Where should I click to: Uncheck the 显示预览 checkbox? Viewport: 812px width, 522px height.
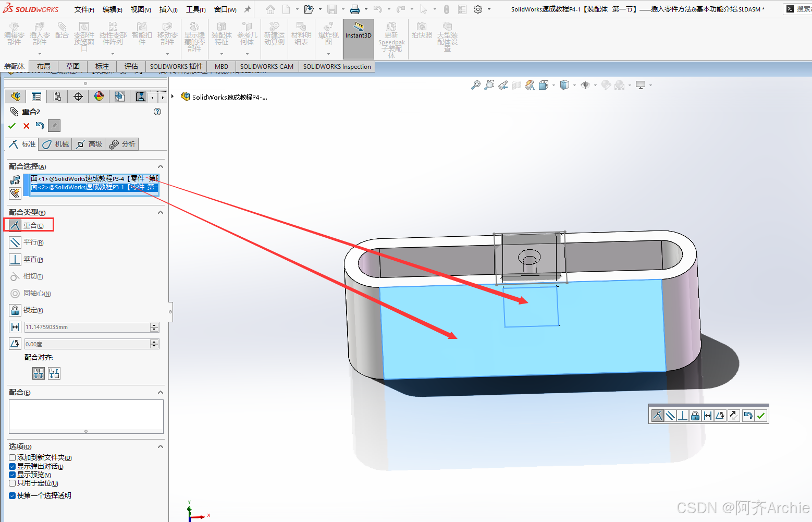[12, 475]
